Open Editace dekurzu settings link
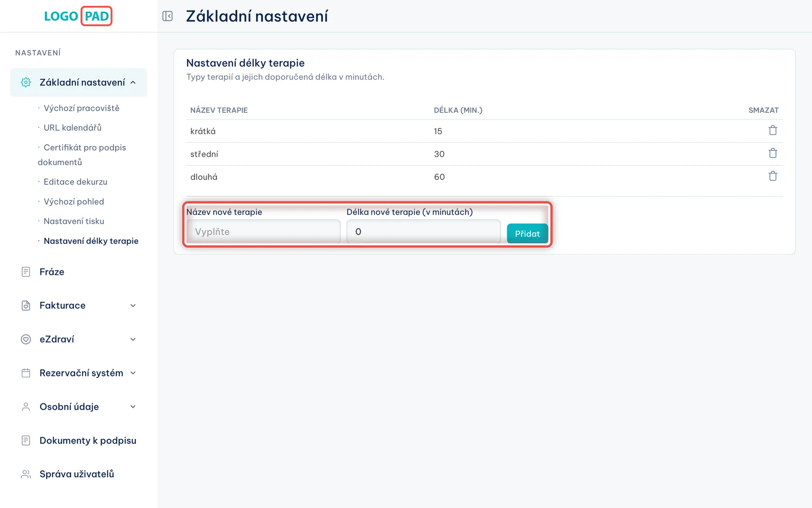Viewport: 812px width, 508px height. [x=75, y=182]
